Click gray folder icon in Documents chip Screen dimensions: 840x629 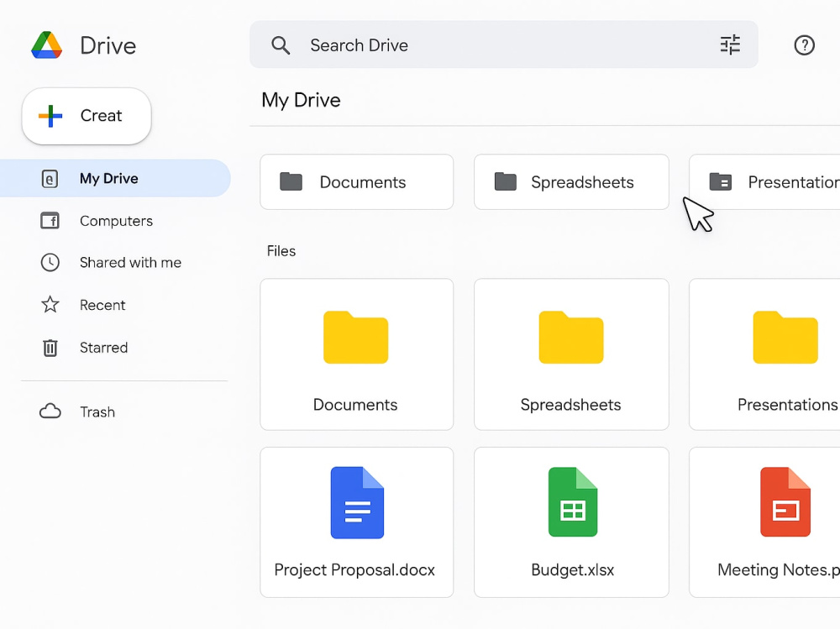pos(291,181)
